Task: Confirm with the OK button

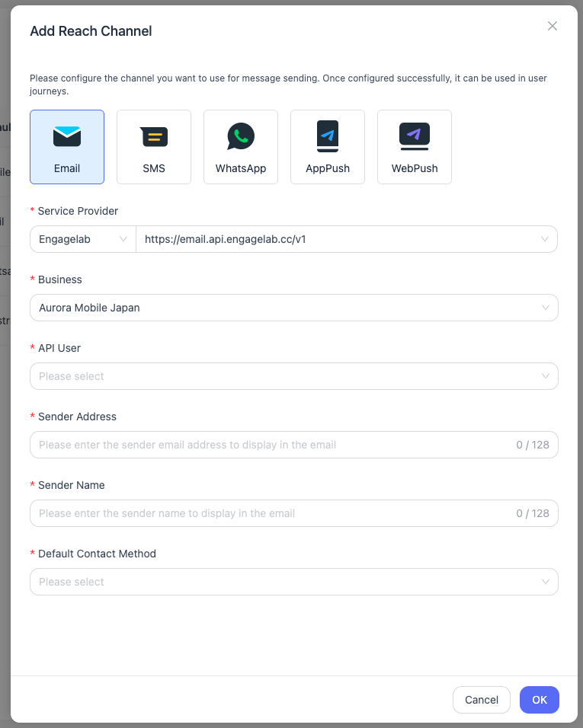Action: coord(540,700)
